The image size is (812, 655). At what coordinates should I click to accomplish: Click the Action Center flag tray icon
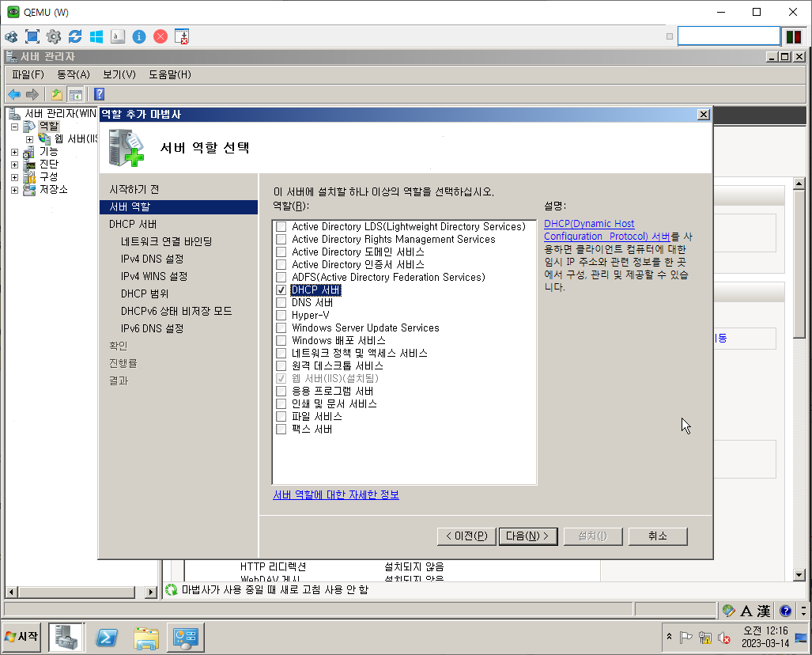pyautogui.click(x=685, y=638)
